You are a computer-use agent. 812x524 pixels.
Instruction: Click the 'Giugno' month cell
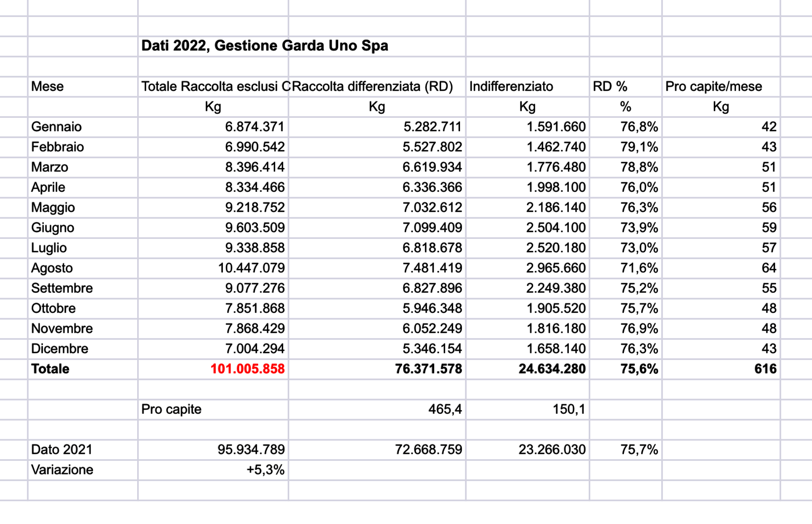[53, 228]
